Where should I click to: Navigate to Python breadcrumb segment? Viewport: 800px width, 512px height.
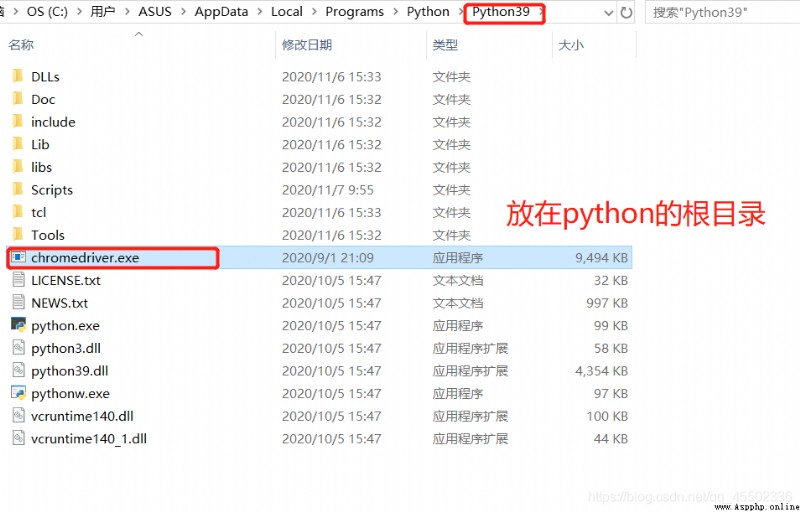(x=428, y=12)
